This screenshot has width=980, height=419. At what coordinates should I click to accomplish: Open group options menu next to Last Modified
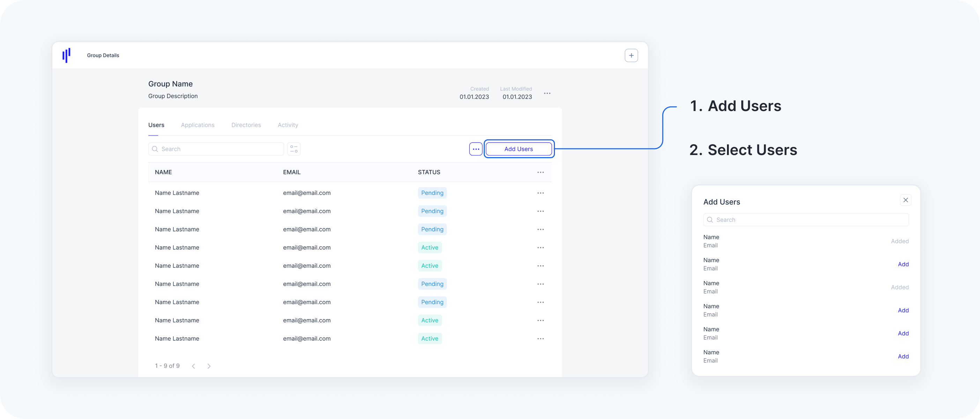tap(547, 93)
